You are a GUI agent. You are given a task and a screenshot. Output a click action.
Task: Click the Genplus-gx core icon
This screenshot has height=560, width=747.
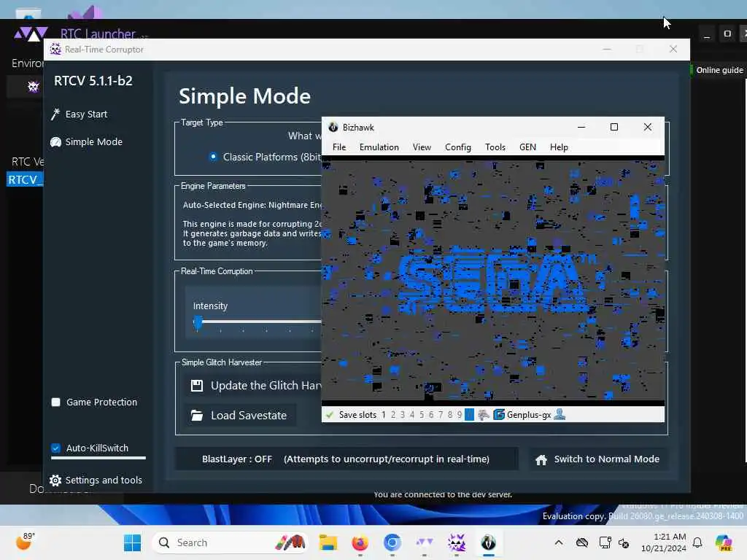coord(499,415)
